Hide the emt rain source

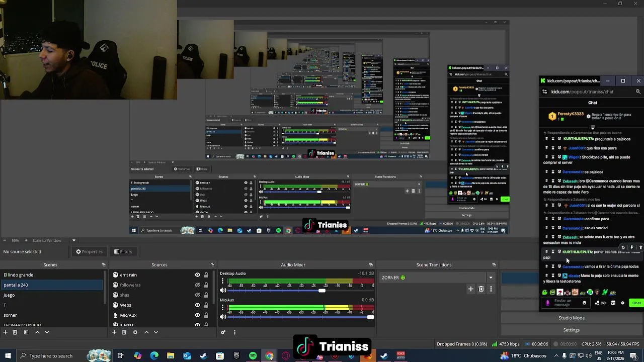(x=197, y=275)
